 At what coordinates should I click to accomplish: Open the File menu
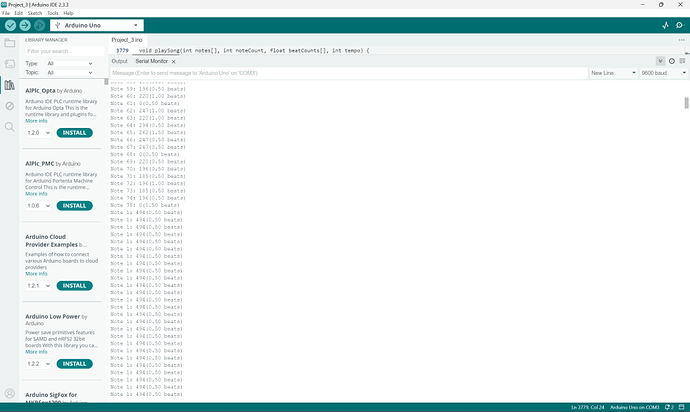6,13
